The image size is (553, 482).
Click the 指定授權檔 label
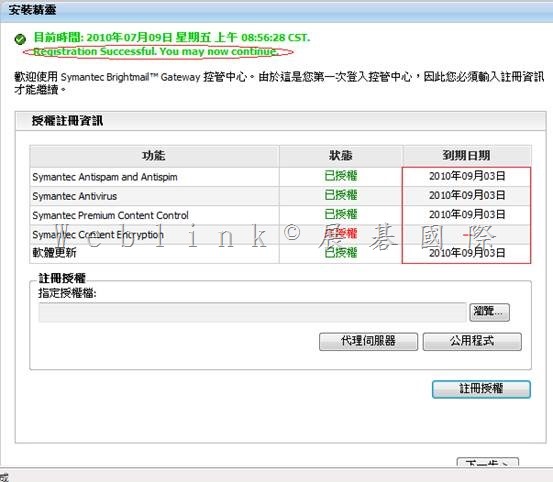tap(67, 293)
